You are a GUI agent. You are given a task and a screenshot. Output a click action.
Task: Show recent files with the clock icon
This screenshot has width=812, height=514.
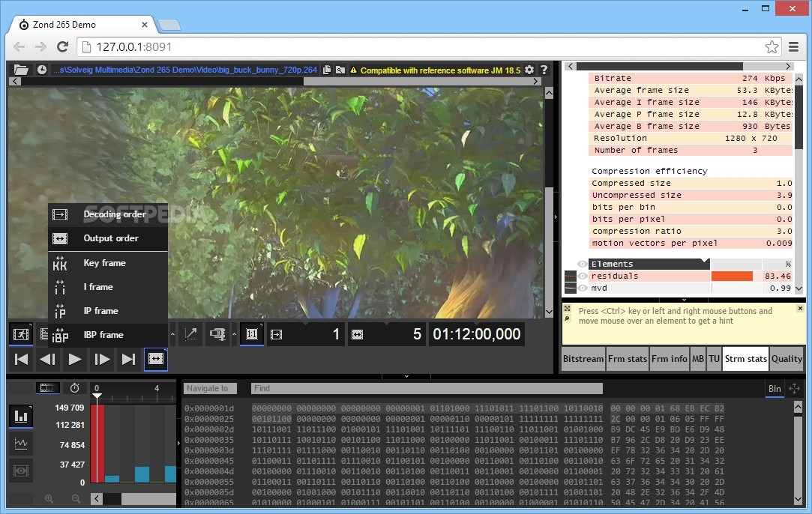point(42,70)
